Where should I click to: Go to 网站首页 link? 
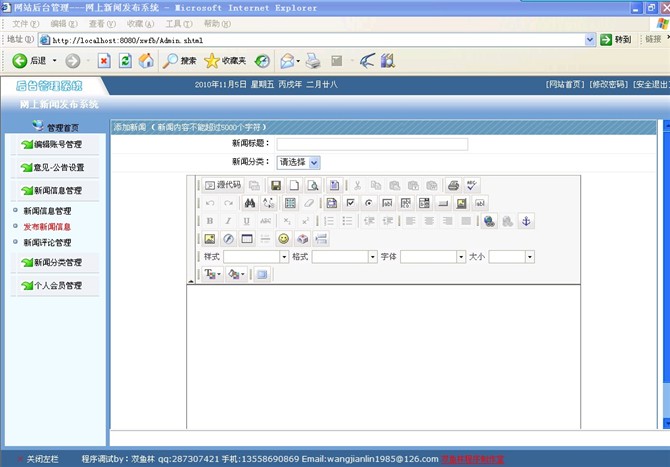(x=564, y=85)
